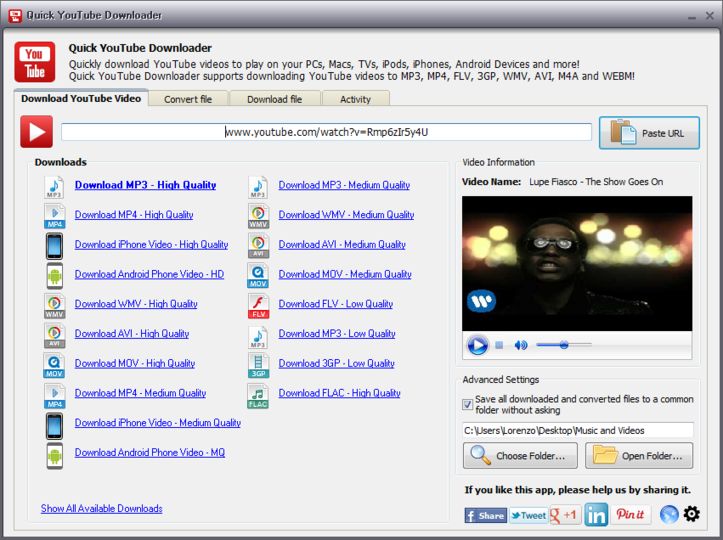This screenshot has height=540, width=723.
Task: Play the video preview
Action: tap(477, 345)
